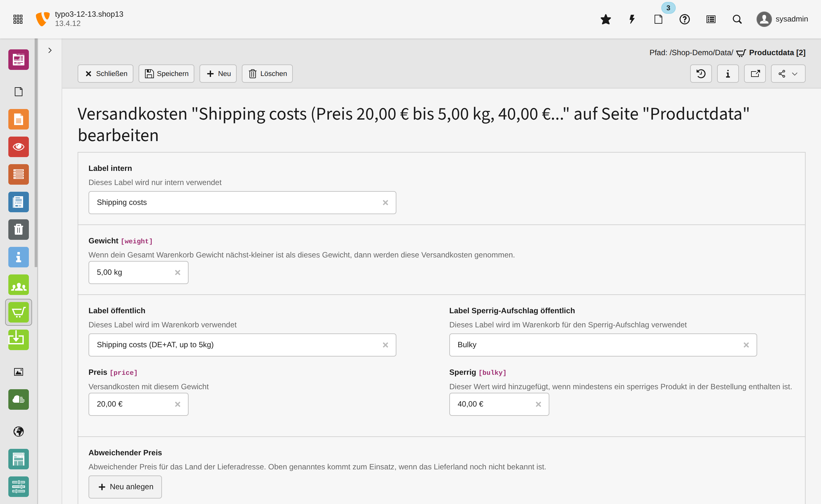Open the sysadmin user menu

[782, 19]
